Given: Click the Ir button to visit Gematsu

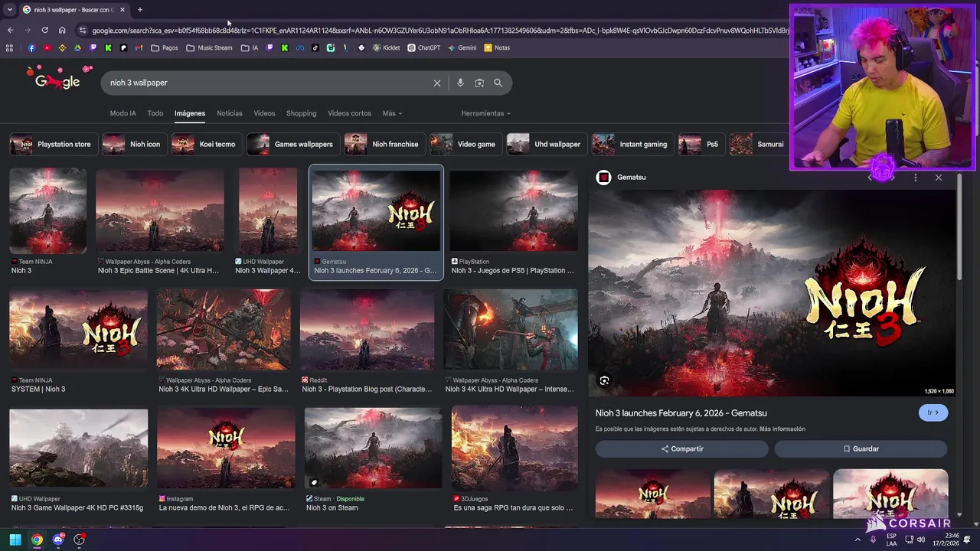Looking at the screenshot, I should 933,412.
